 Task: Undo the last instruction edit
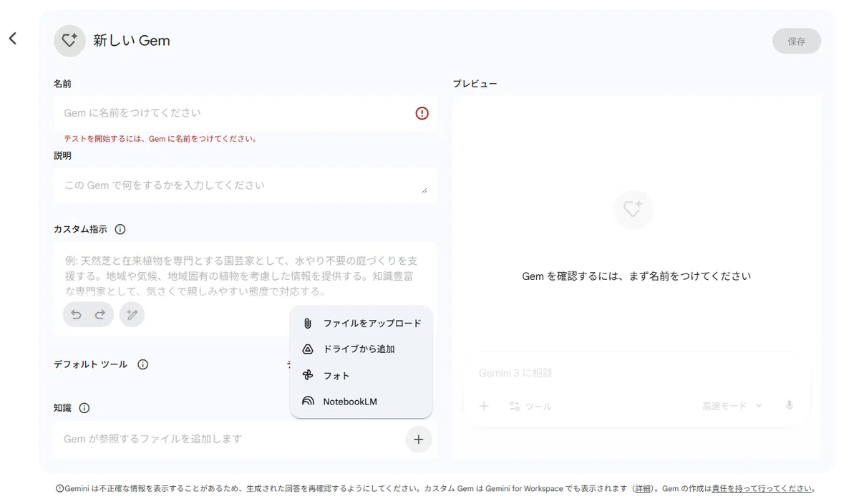coord(76,314)
